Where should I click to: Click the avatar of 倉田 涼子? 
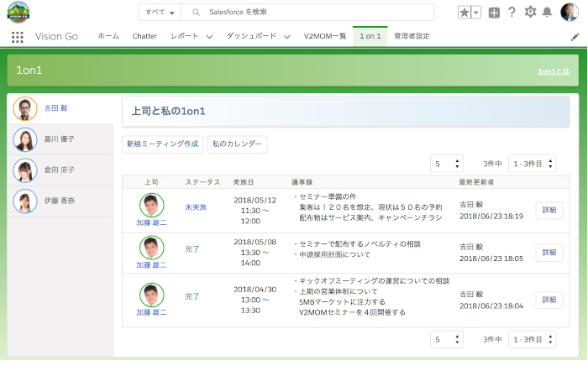[x=25, y=170]
